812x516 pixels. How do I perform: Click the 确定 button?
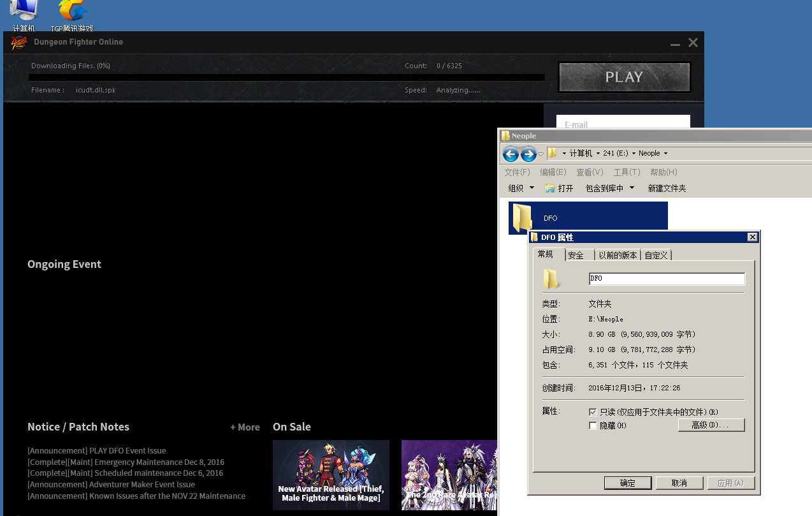(x=628, y=483)
